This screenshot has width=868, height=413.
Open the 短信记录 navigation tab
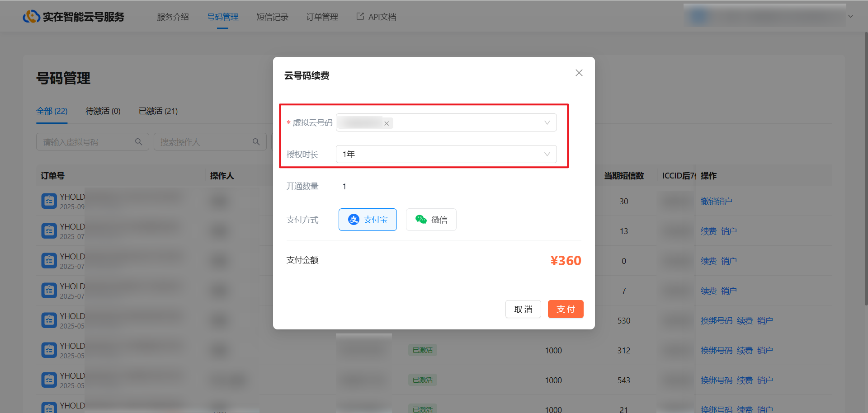(272, 17)
